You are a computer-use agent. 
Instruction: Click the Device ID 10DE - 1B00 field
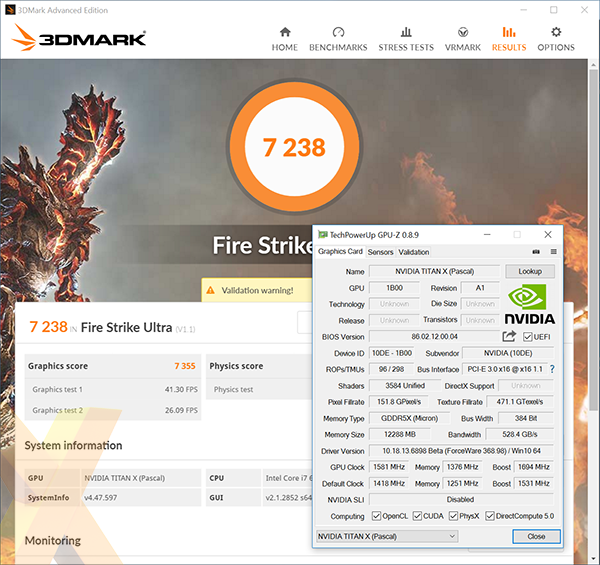pyautogui.click(x=392, y=353)
